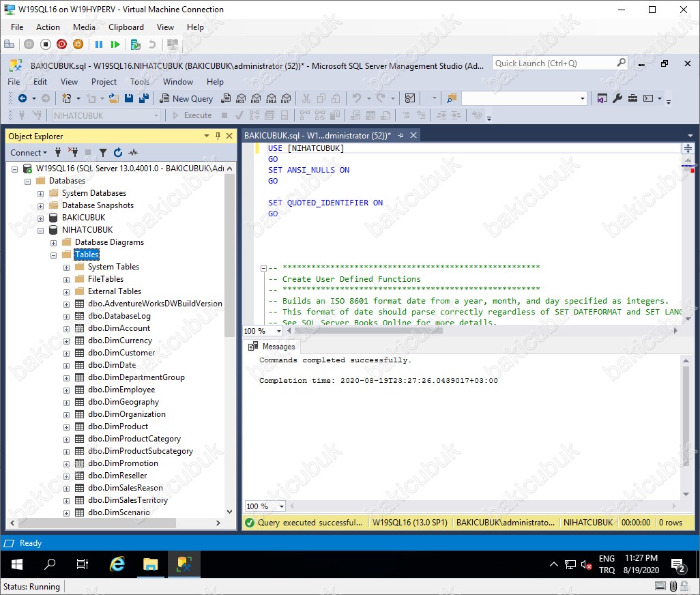Open the find combo box dropdown
The width and height of the screenshot is (700, 595).
[x=582, y=99]
